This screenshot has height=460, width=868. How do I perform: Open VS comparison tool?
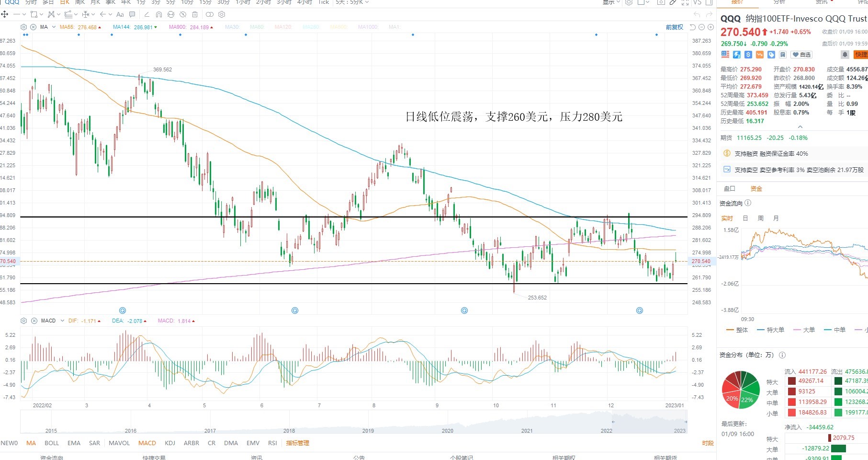point(698,2)
